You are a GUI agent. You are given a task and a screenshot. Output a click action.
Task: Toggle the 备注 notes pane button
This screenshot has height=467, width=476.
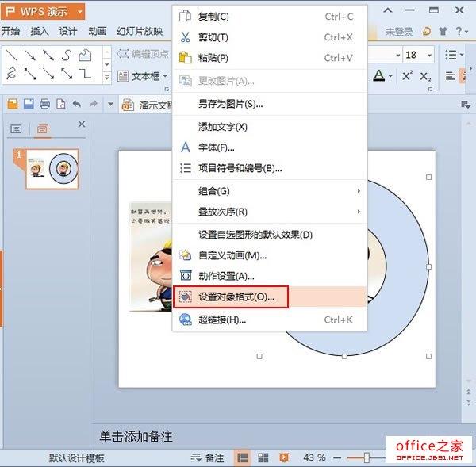208,457
